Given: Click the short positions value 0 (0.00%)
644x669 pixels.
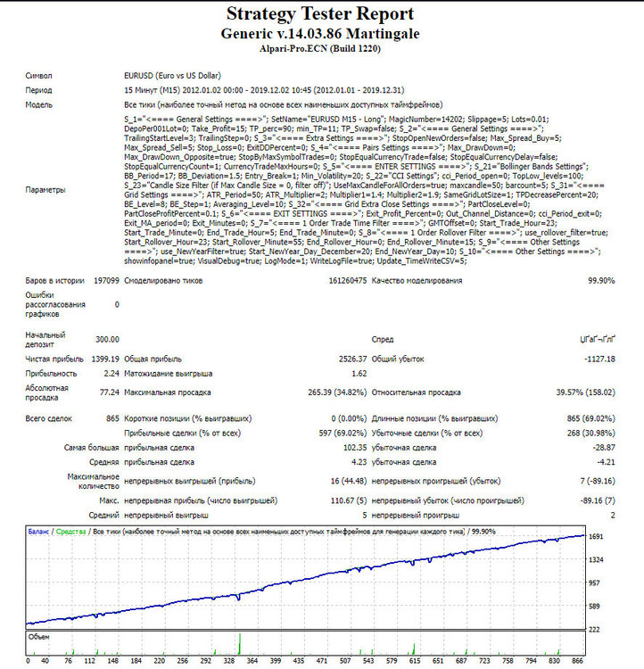Looking at the screenshot, I should tap(349, 418).
